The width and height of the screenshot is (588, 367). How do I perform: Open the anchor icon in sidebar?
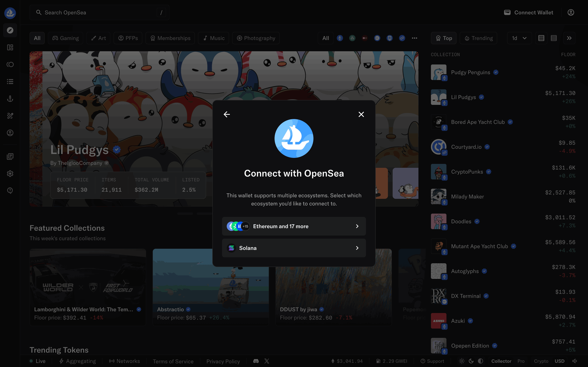[x=10, y=99]
